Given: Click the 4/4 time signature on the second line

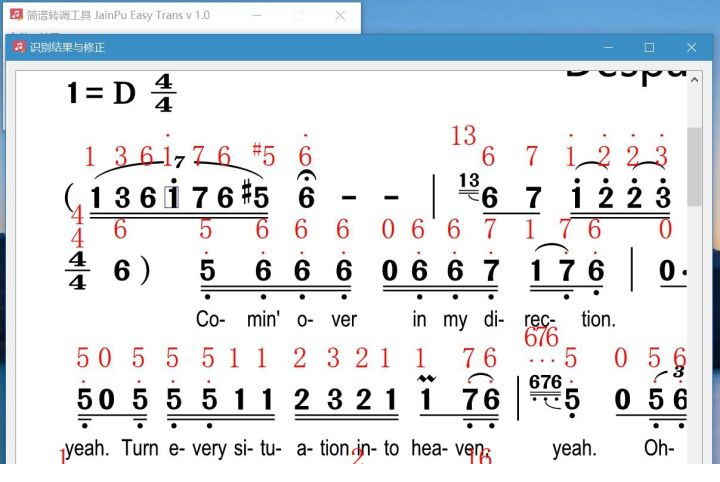Looking at the screenshot, I should pyautogui.click(x=77, y=271).
